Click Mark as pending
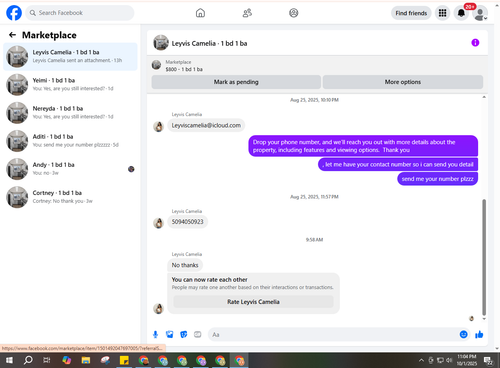 click(236, 82)
